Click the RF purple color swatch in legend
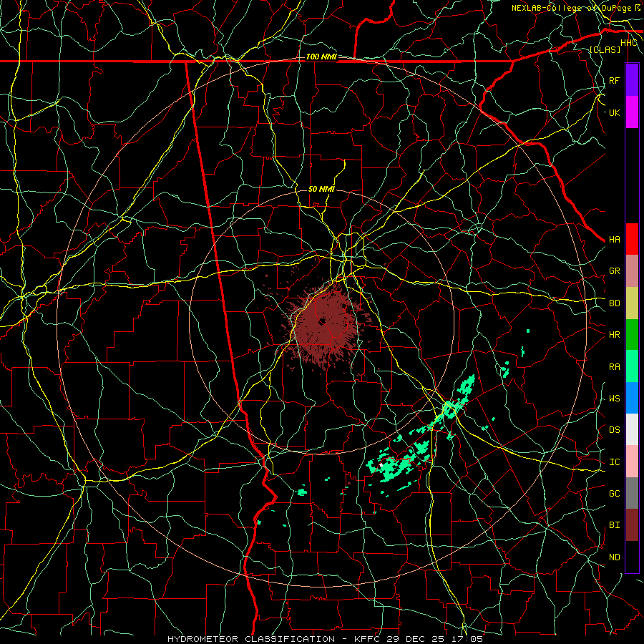 [x=632, y=80]
